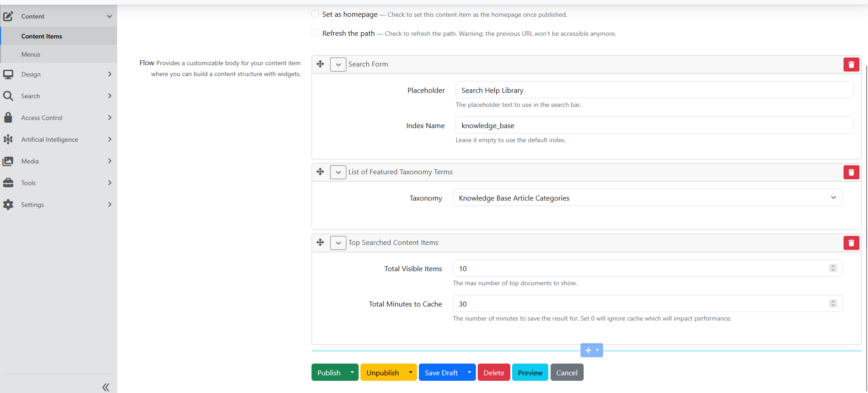Screen dimensions: 868x393
Task: Click the plus add-widget button
Action: click(591, 350)
